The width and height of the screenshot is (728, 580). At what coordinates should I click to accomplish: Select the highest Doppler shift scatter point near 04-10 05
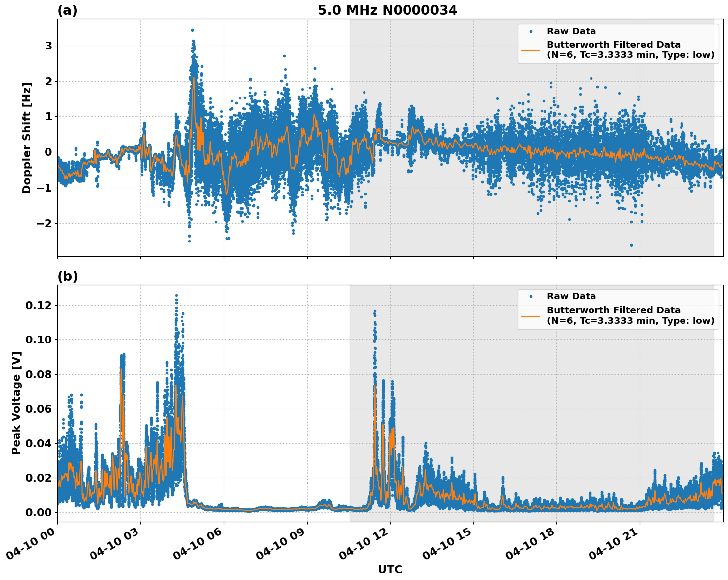point(193,30)
